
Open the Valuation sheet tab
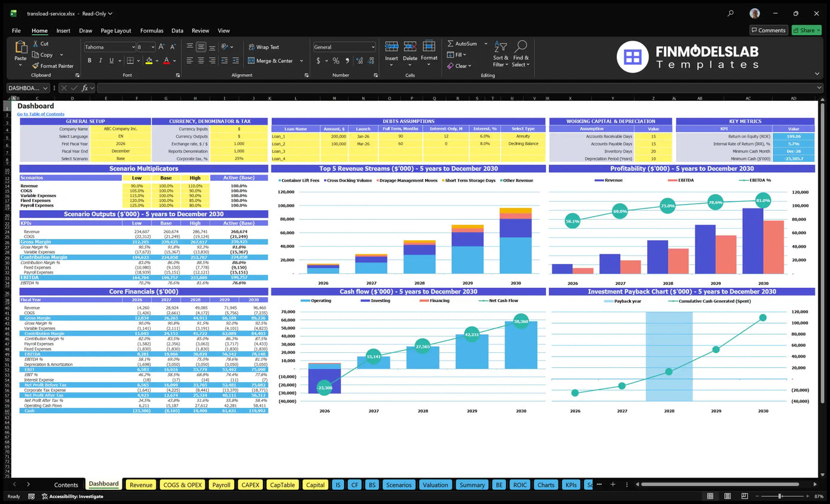(x=435, y=484)
